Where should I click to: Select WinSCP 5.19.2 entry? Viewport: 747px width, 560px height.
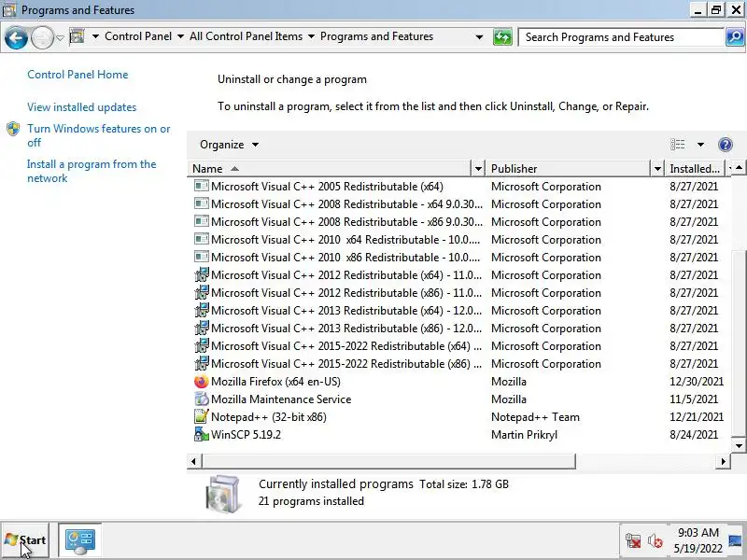coord(246,435)
